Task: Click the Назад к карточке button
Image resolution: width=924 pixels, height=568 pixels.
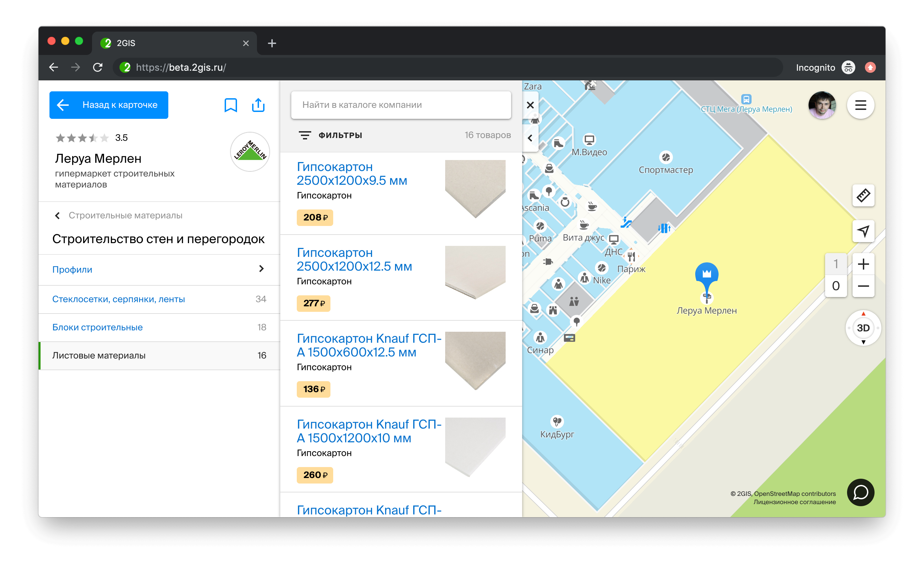Action: click(x=109, y=105)
